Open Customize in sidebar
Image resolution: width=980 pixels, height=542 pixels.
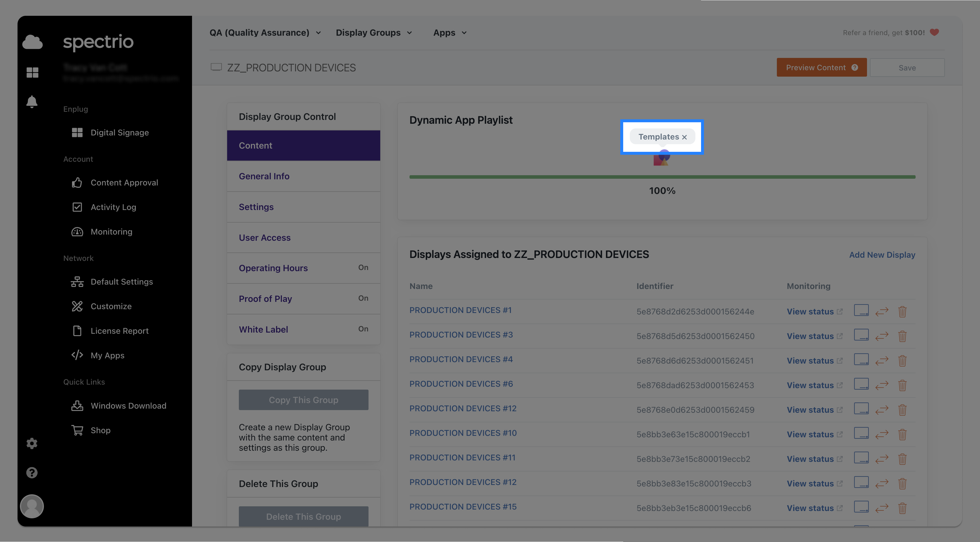coord(101,306)
